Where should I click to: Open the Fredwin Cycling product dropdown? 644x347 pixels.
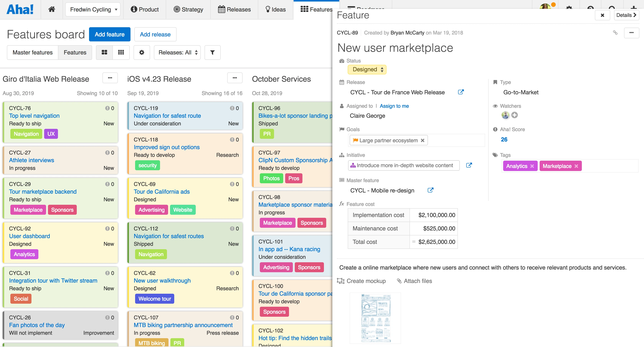[93, 10]
